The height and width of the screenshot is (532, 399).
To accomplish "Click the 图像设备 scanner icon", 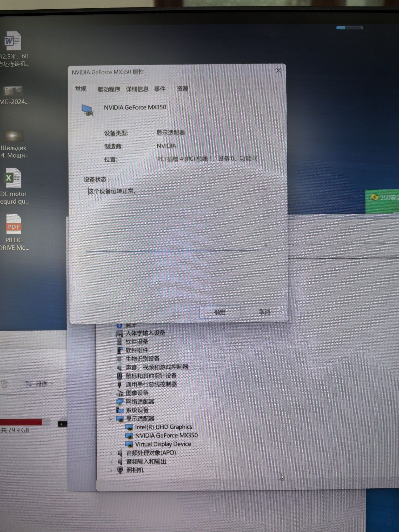I will click(119, 393).
